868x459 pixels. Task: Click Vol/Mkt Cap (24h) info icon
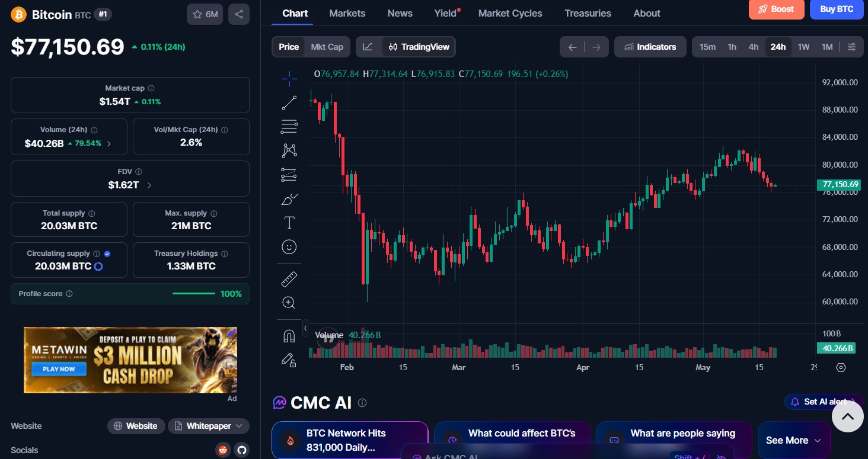pyautogui.click(x=225, y=130)
